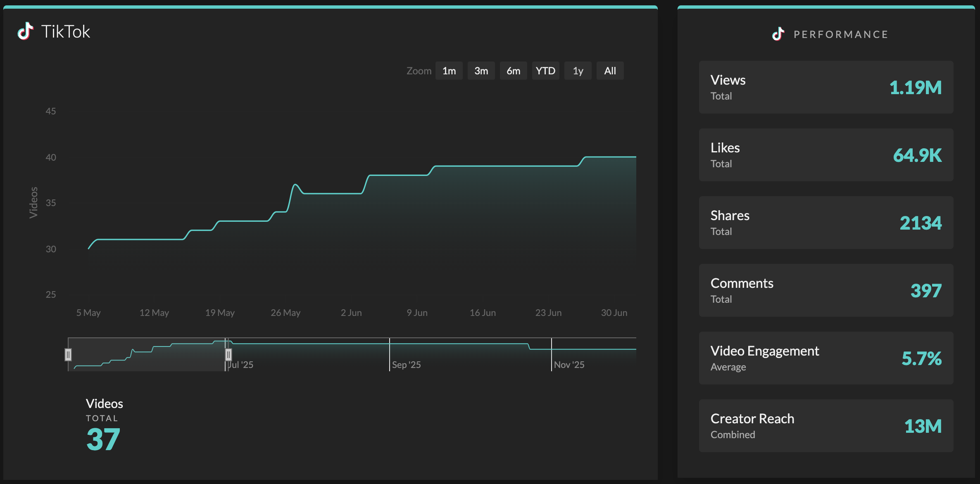This screenshot has width=980, height=484.
Task: Select the 6m zoom option
Action: click(x=513, y=71)
